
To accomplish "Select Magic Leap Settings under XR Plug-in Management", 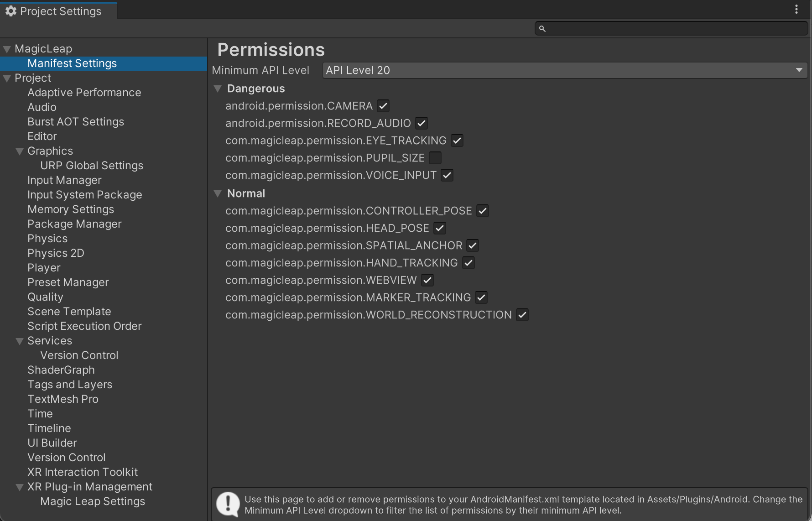I will 92,501.
